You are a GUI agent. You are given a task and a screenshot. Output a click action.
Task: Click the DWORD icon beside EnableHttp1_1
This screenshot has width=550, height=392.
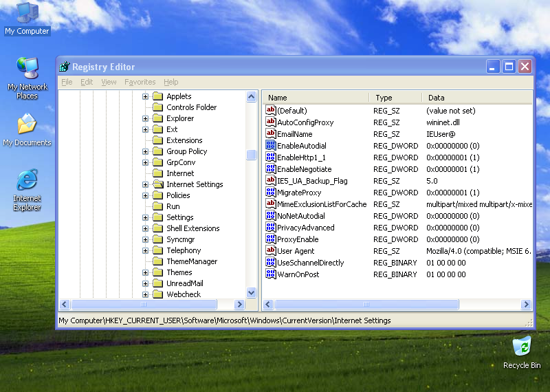[270, 157]
